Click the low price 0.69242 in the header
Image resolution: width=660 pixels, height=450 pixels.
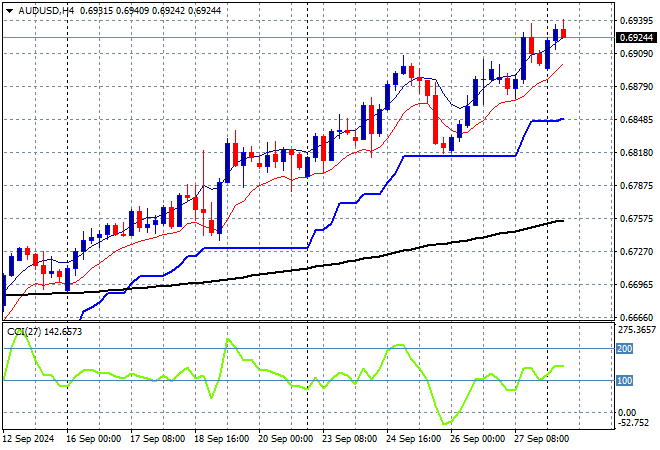tap(168, 11)
